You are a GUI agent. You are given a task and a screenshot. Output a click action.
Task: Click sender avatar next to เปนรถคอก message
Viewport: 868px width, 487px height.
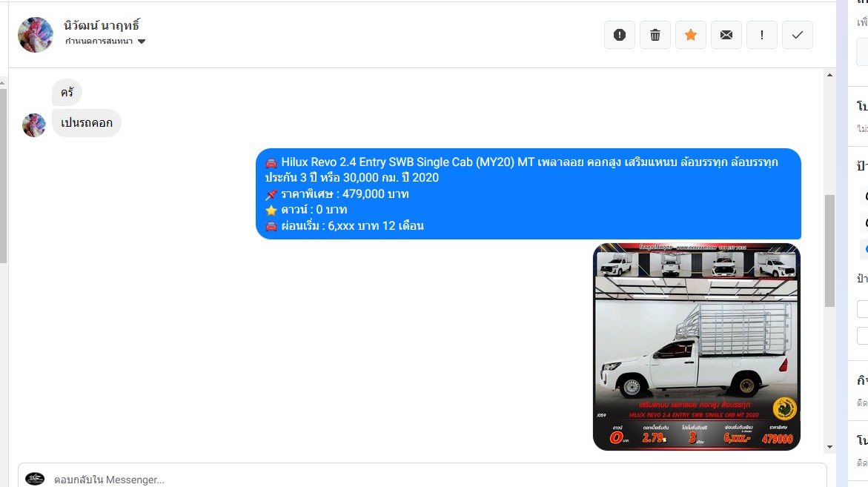click(x=34, y=125)
